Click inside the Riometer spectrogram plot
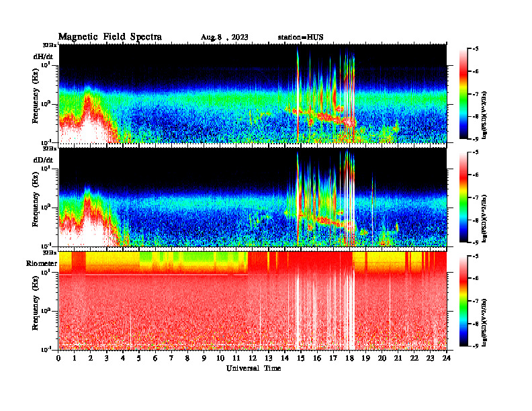The height and width of the screenshot is (411, 532). (253, 301)
